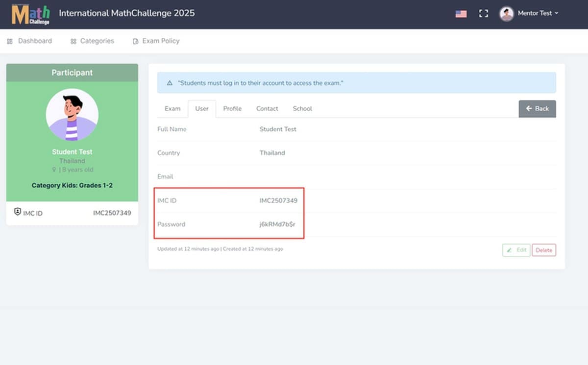
Task: Click the Password field label
Action: pos(171,224)
